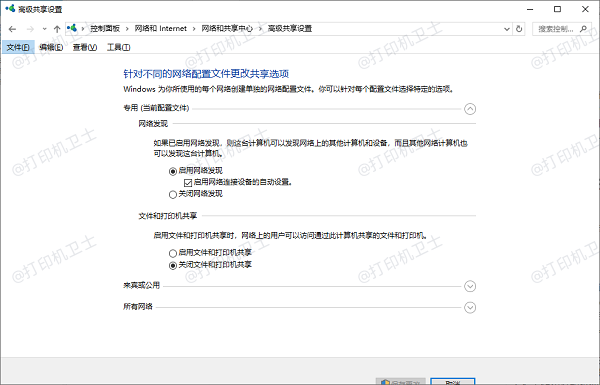This screenshot has height=385, width=600.
Task: Click 高级共享设置 breadcrumb
Action: tap(290, 29)
